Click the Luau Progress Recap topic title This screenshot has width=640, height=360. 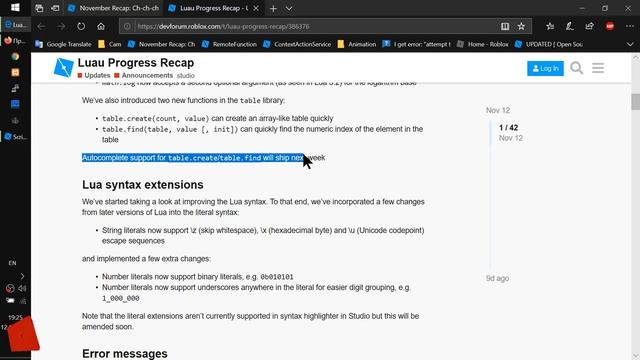click(x=136, y=63)
